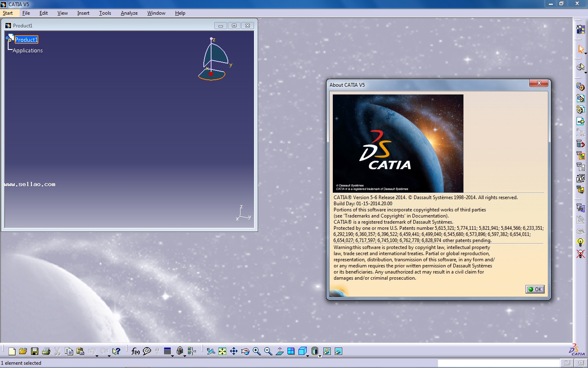The width and height of the screenshot is (588, 368).
Task: Click the Multi-View quad window icon
Action: tap(291, 351)
